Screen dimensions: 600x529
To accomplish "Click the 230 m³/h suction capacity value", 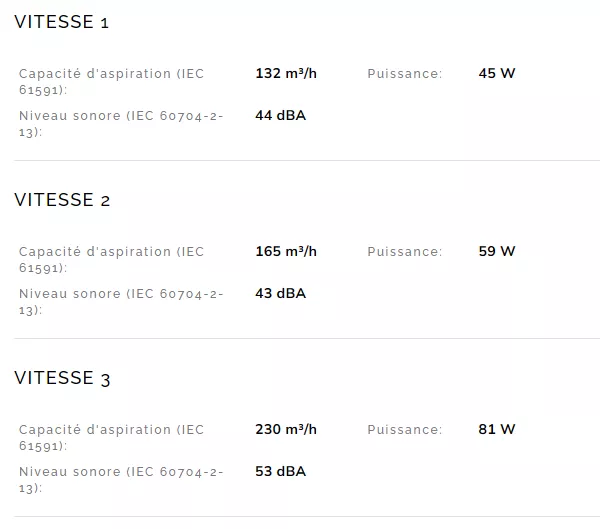I will point(286,429).
